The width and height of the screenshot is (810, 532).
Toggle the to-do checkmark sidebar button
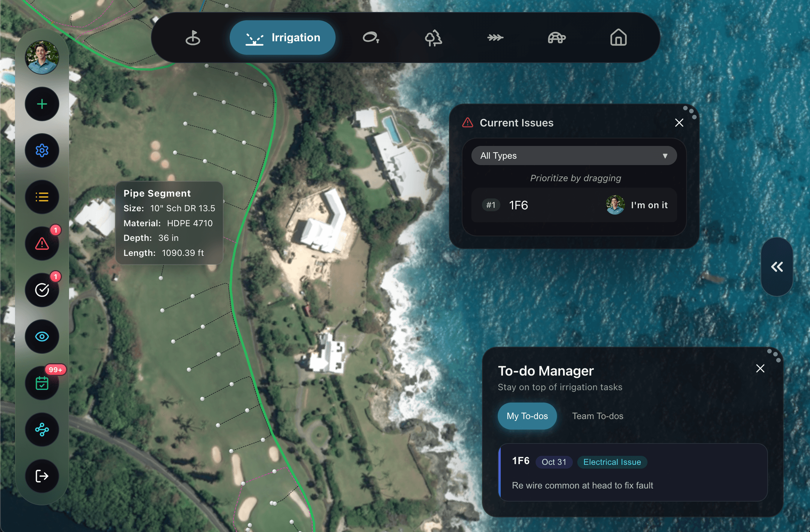click(x=42, y=290)
